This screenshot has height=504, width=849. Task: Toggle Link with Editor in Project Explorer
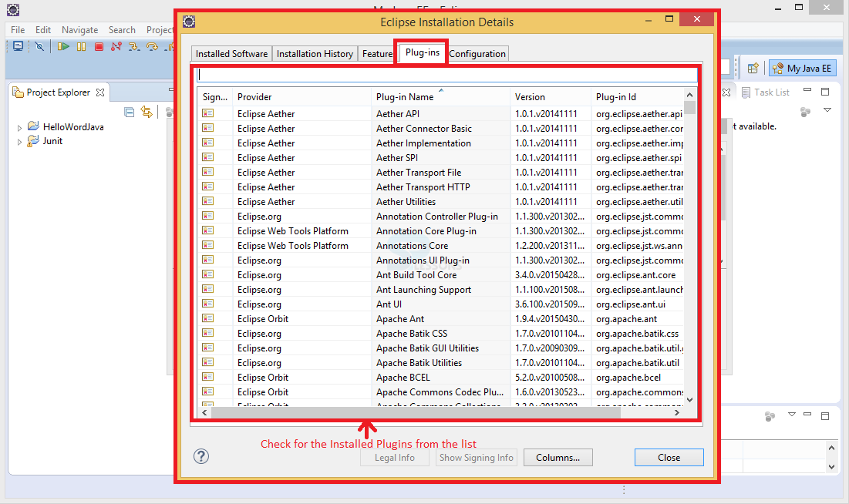click(147, 112)
